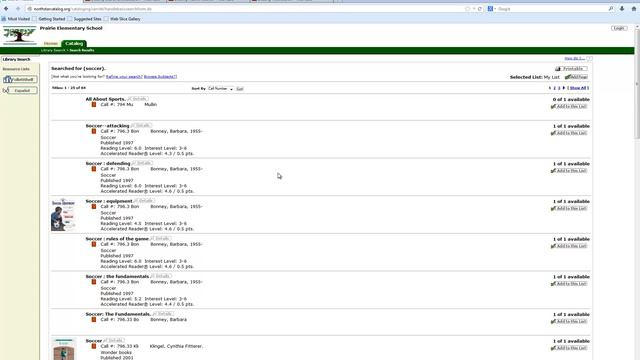Click the Browse Subjects link
Viewport: 640px width, 360px height.
click(160, 77)
